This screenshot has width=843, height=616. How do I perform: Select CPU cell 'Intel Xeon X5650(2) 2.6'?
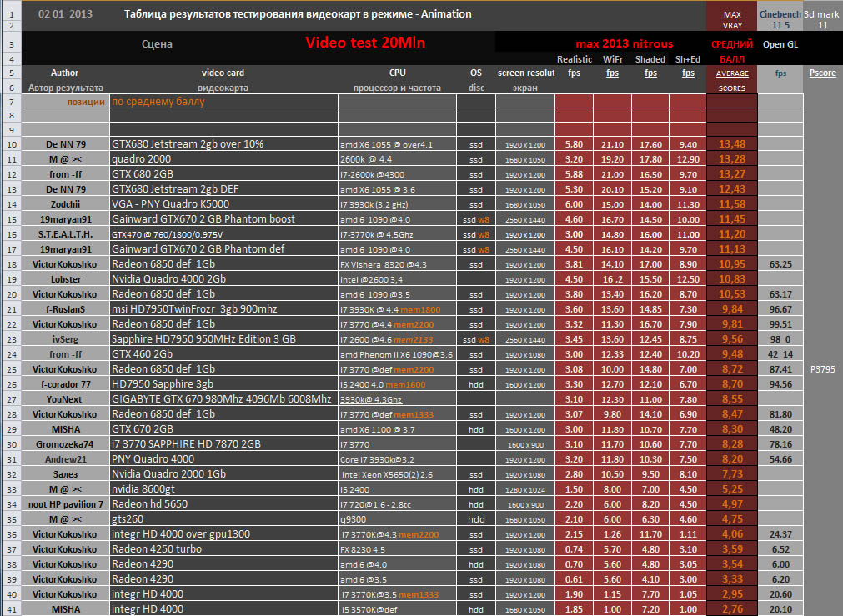(x=397, y=474)
